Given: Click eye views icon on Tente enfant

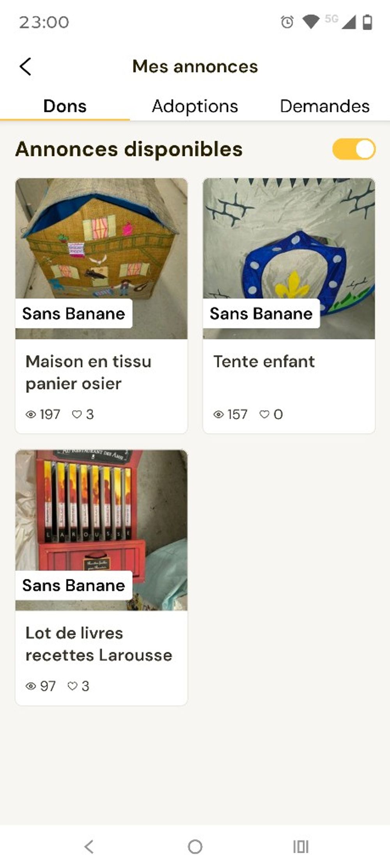Looking at the screenshot, I should tap(218, 414).
